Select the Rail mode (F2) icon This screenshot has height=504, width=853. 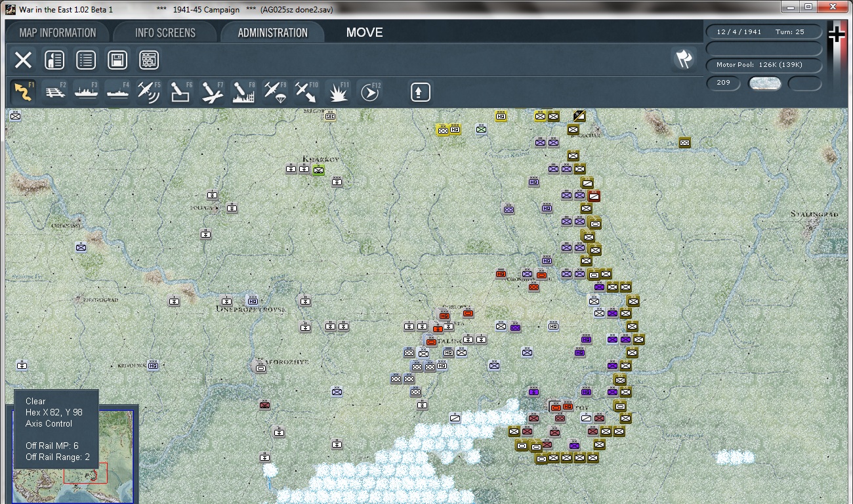54,93
